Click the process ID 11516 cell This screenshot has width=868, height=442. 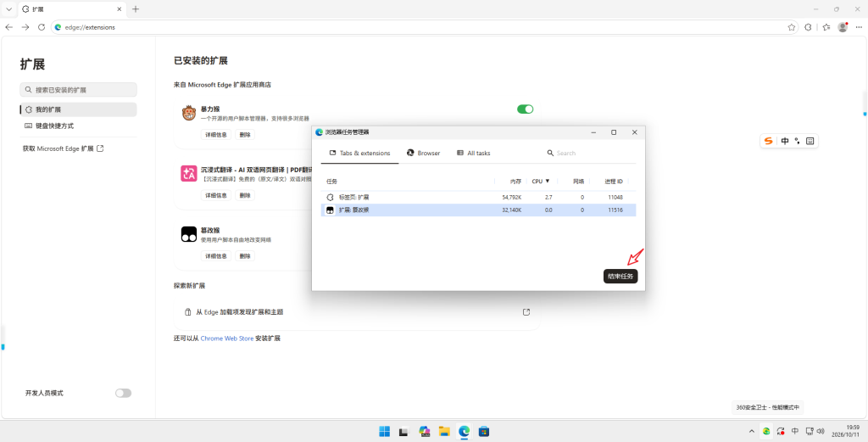615,210
